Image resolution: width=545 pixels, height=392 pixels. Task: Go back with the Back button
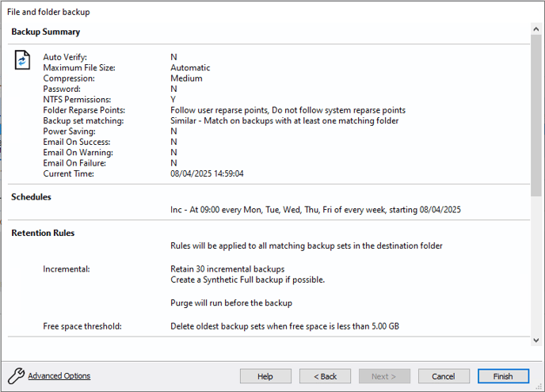pos(325,376)
